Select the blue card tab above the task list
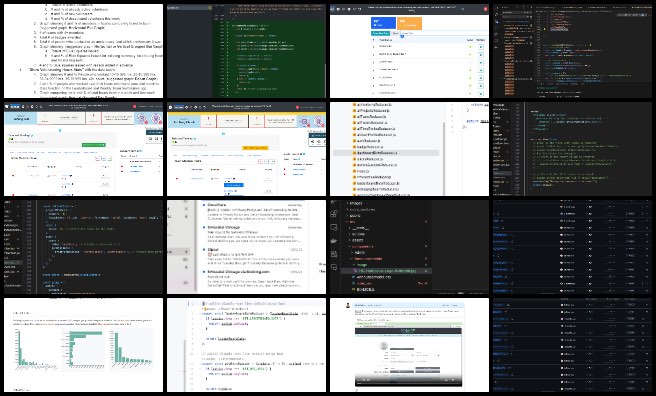Viewport: 656px width, 396px height. coord(383,23)
